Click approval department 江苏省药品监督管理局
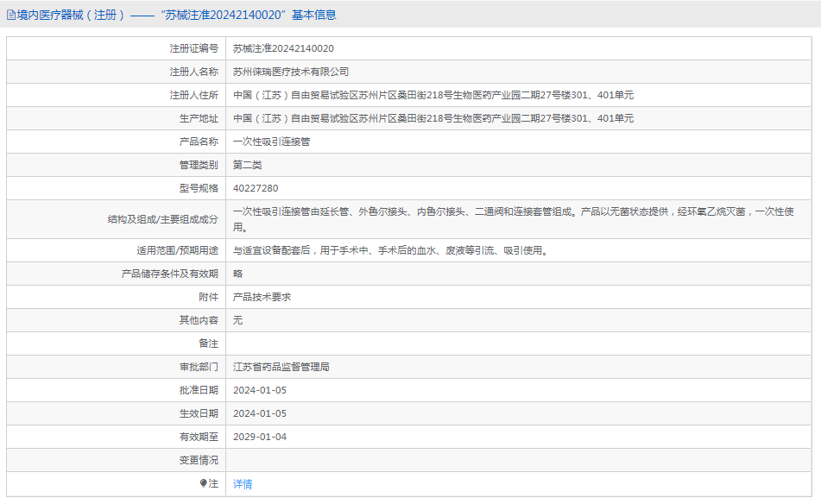Image resolution: width=821 pixels, height=504 pixels. [x=281, y=367]
